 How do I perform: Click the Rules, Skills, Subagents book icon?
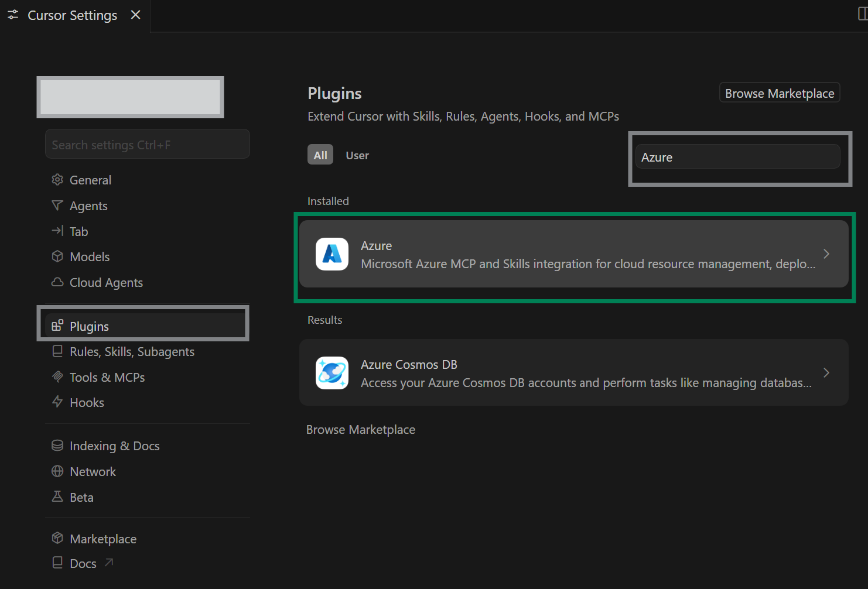coord(57,351)
